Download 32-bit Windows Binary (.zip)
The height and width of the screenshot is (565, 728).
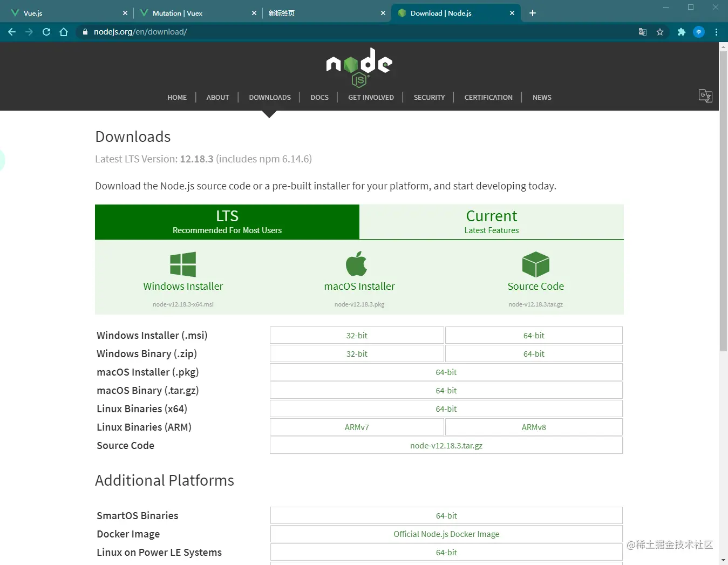click(357, 353)
